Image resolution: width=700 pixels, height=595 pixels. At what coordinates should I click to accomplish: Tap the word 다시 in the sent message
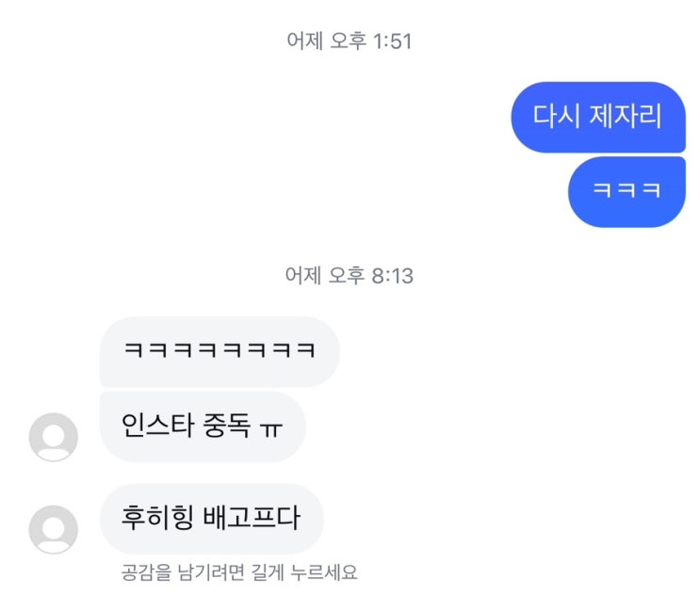click(554, 117)
